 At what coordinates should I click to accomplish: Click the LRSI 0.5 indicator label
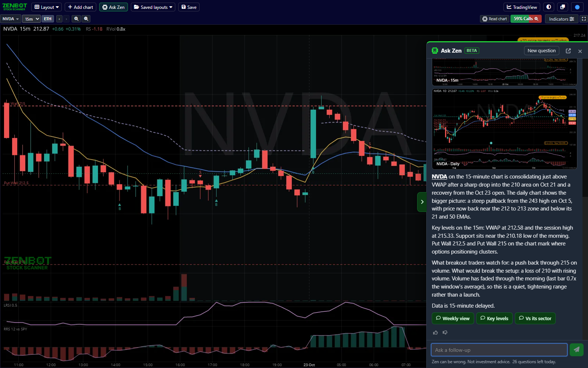click(10, 305)
